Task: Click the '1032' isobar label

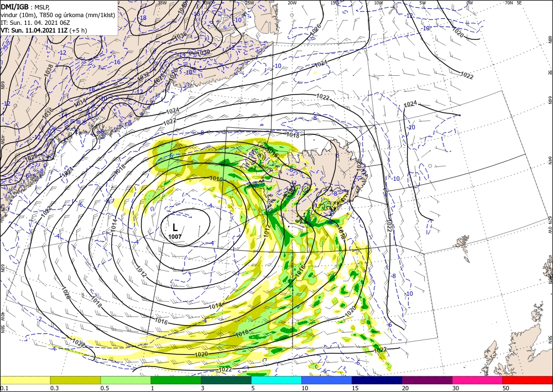Action: [144, 76]
